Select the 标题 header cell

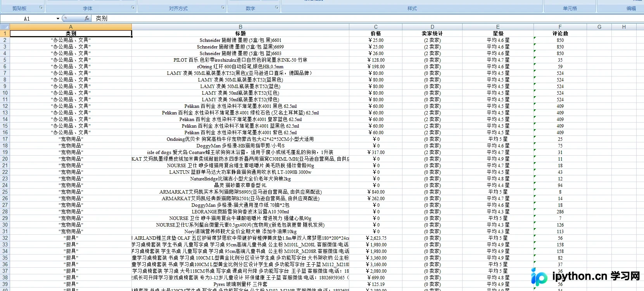240,33
